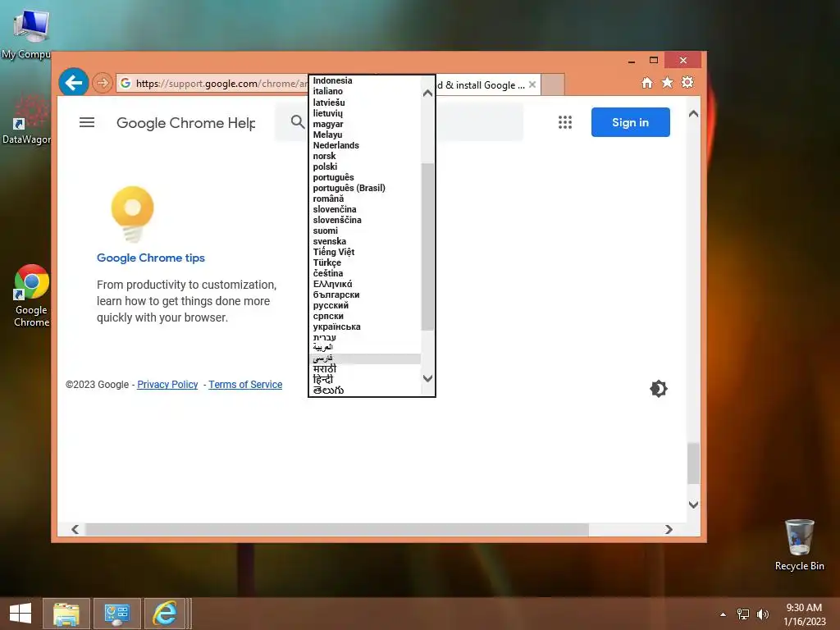Viewport: 840px width, 630px height.
Task: Close the install Google tab
Action: [x=532, y=84]
